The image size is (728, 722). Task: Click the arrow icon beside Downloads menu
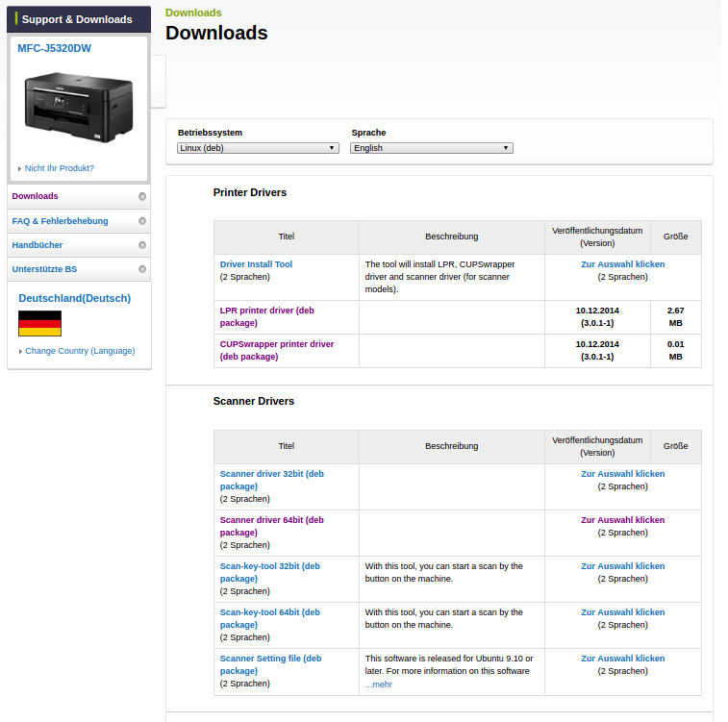click(x=142, y=196)
